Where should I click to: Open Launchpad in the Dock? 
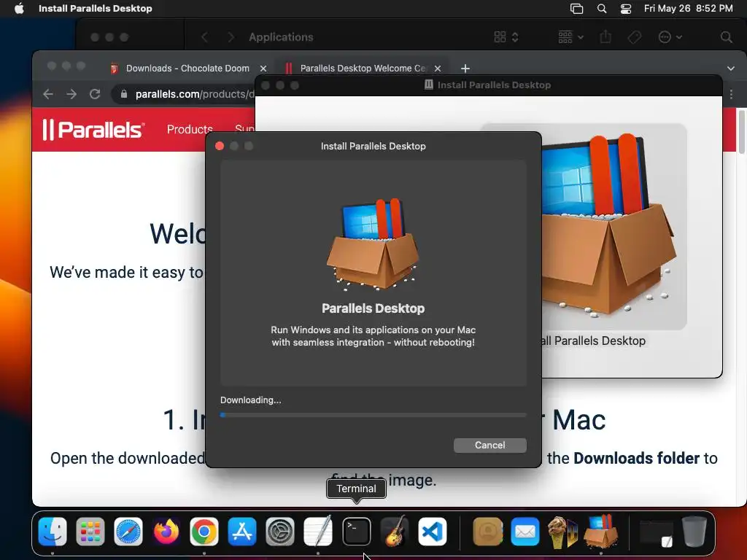[90, 532]
